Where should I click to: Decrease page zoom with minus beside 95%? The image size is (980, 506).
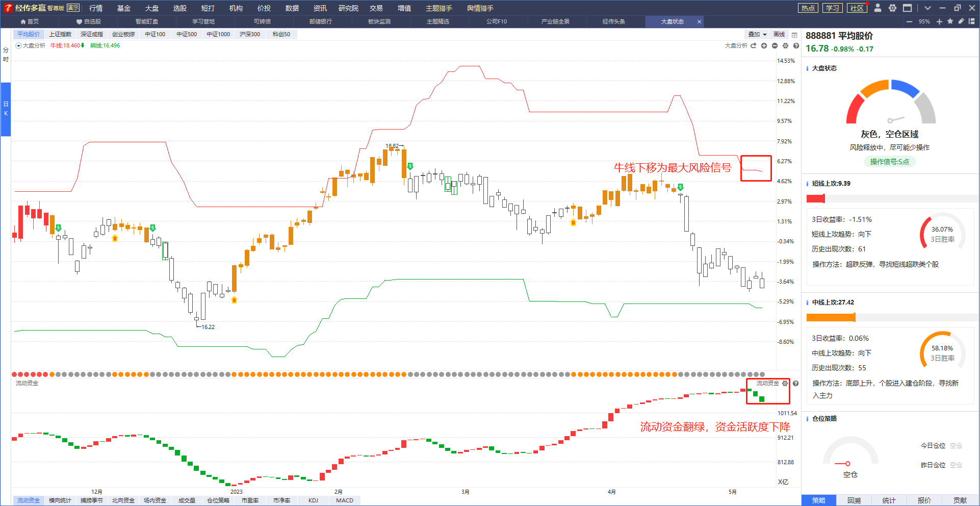click(909, 21)
